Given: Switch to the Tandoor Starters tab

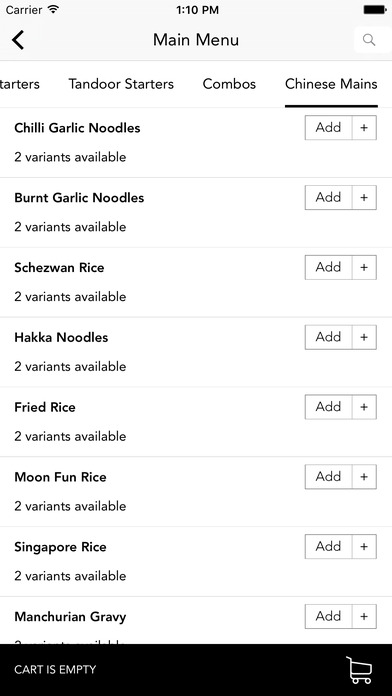Looking at the screenshot, I should pyautogui.click(x=121, y=84).
